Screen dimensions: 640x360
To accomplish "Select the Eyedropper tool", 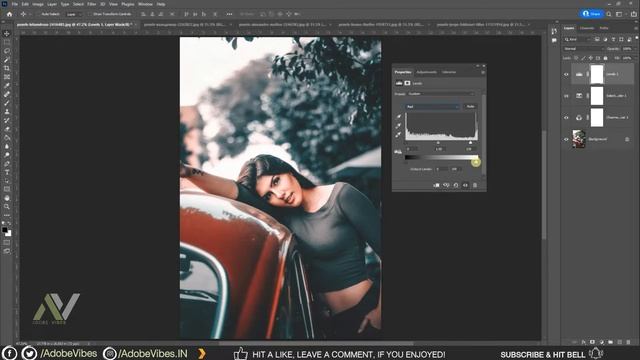I will coord(7,86).
